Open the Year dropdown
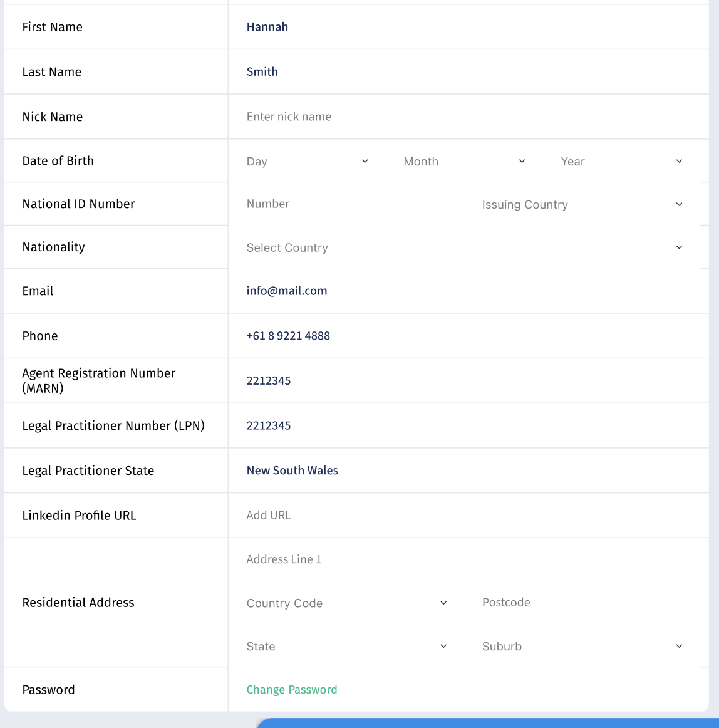This screenshot has height=728, width=719. (x=621, y=162)
